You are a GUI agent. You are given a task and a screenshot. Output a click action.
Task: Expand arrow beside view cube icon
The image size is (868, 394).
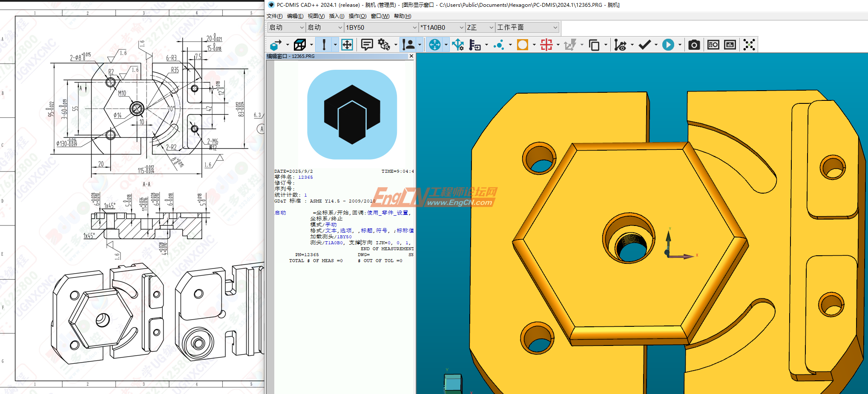(x=311, y=45)
